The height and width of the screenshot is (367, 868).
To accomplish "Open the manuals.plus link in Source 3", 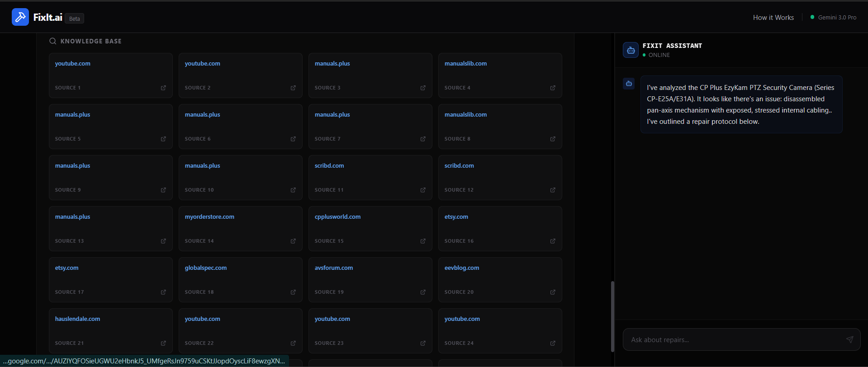I will click(332, 64).
